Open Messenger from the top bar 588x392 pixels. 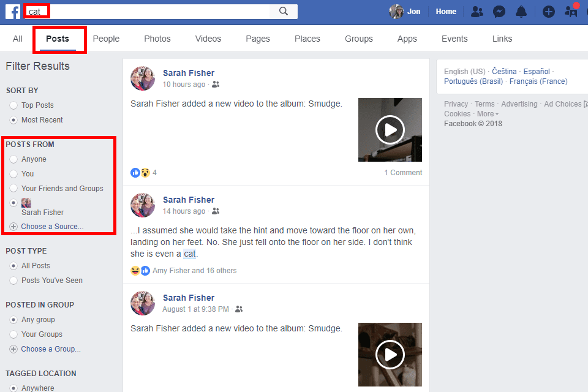[499, 11]
